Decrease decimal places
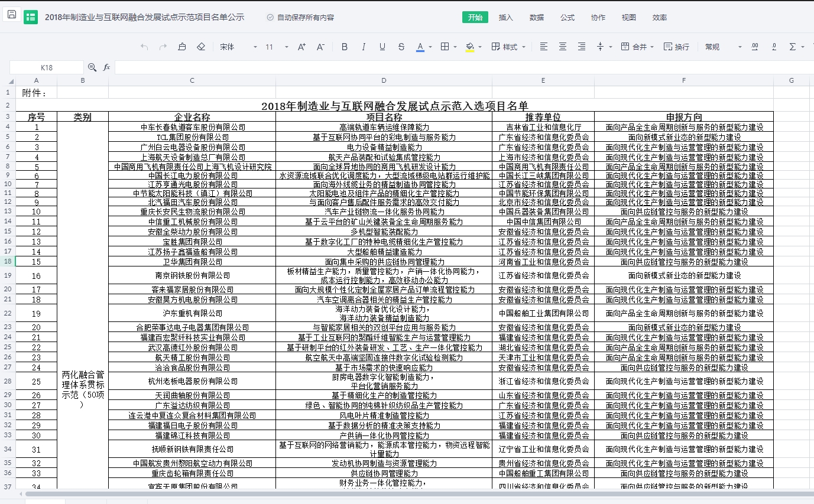The image size is (814, 504). (x=774, y=47)
